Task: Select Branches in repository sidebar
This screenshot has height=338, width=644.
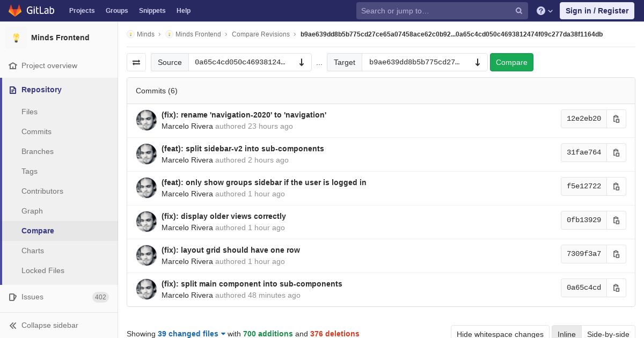Action: (38, 151)
